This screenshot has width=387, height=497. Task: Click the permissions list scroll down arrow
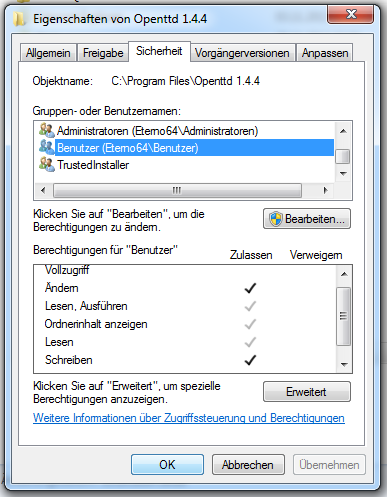point(344,364)
